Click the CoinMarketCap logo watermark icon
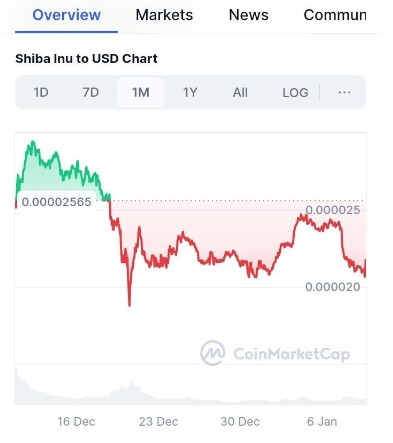Image resolution: width=393 pixels, height=443 pixels. [213, 353]
